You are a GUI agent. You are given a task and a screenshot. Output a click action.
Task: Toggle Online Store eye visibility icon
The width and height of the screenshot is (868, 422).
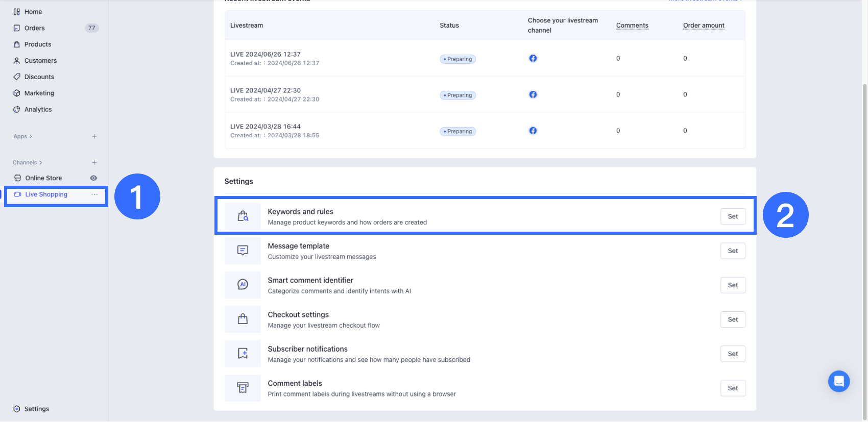[93, 178]
